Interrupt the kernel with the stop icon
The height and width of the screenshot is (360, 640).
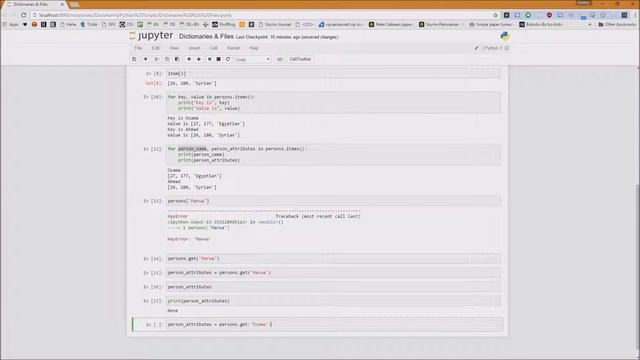(x=218, y=59)
